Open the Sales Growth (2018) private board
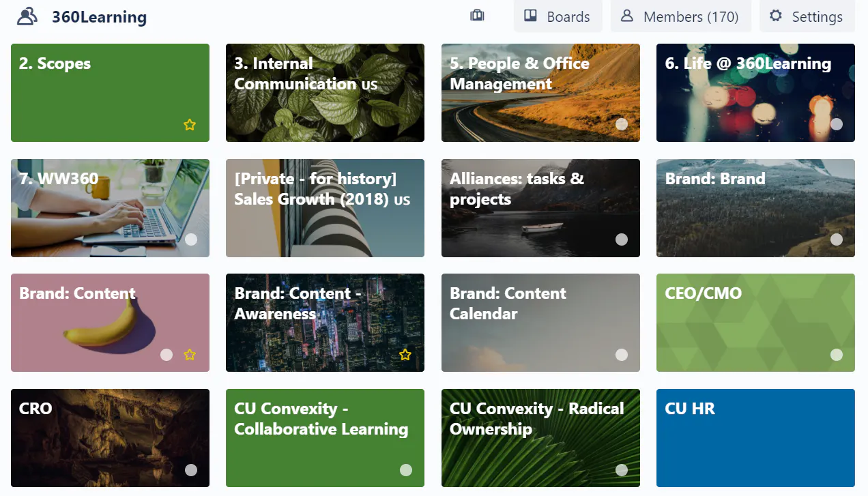 [325, 208]
